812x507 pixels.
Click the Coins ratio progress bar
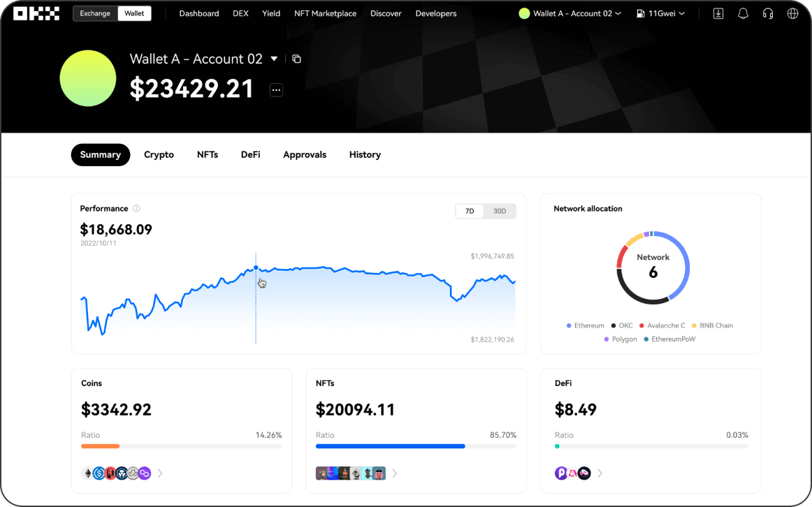coord(181,446)
